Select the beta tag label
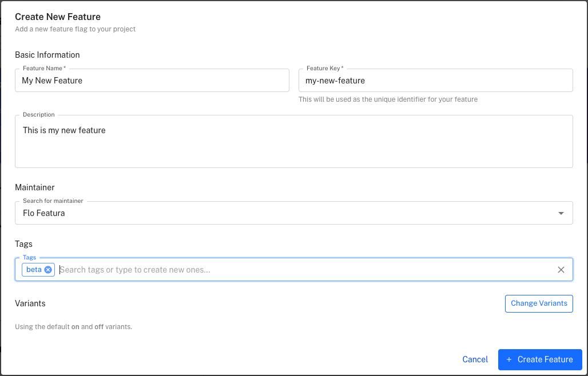Screen dimensions: 588x376 click(x=33, y=269)
